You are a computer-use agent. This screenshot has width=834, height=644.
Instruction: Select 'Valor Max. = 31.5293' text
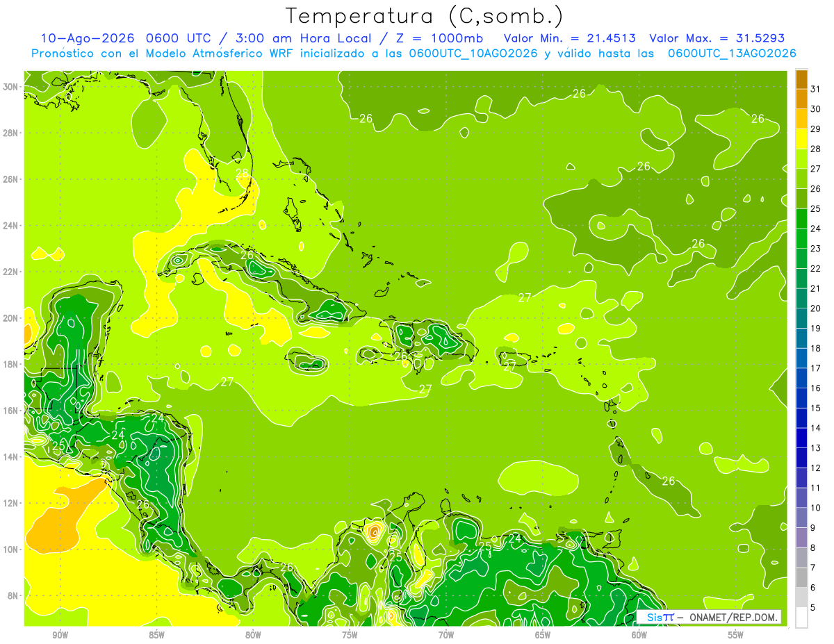tap(717, 38)
